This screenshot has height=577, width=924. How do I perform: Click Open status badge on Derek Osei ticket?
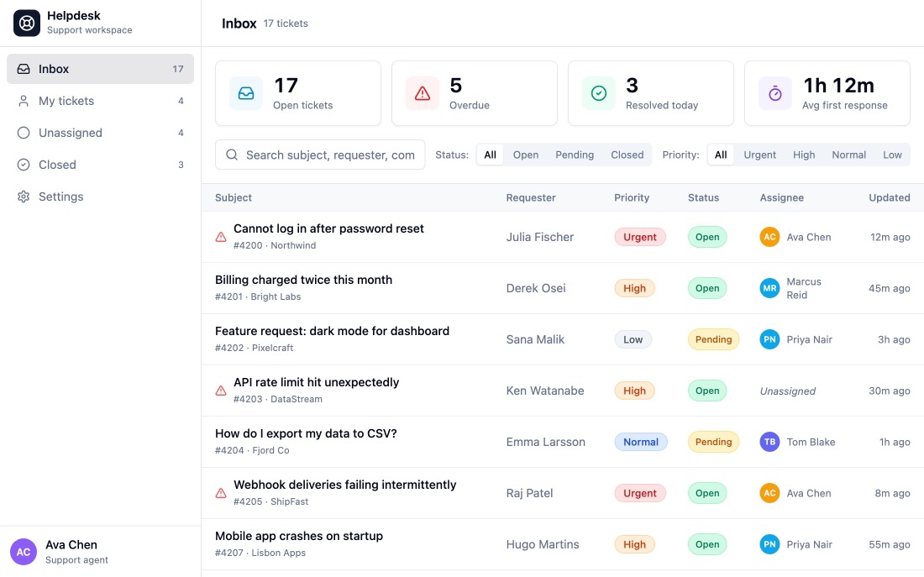coord(707,288)
